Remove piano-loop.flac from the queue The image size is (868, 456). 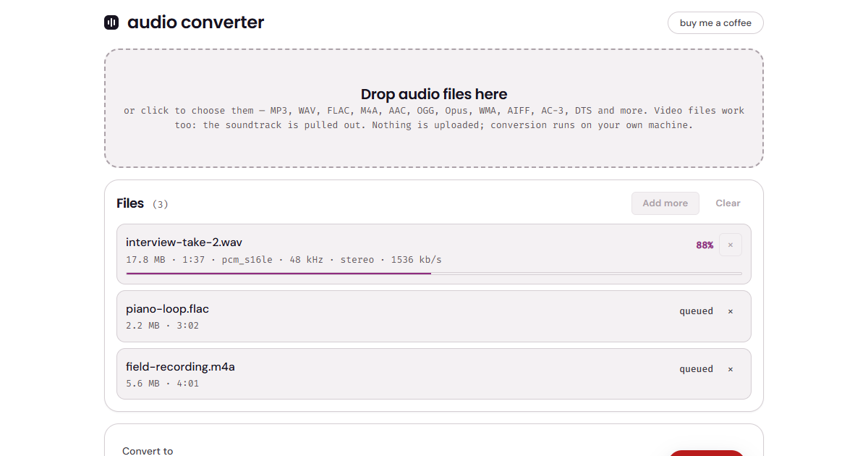pyautogui.click(x=731, y=311)
